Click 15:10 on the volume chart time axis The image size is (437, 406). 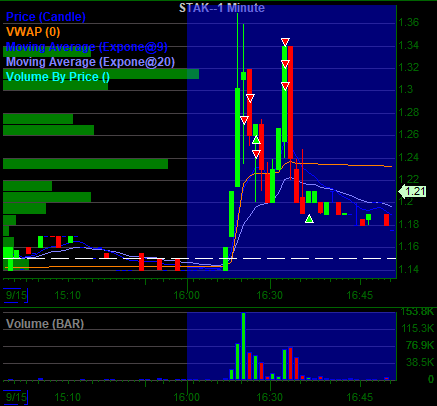(67, 397)
